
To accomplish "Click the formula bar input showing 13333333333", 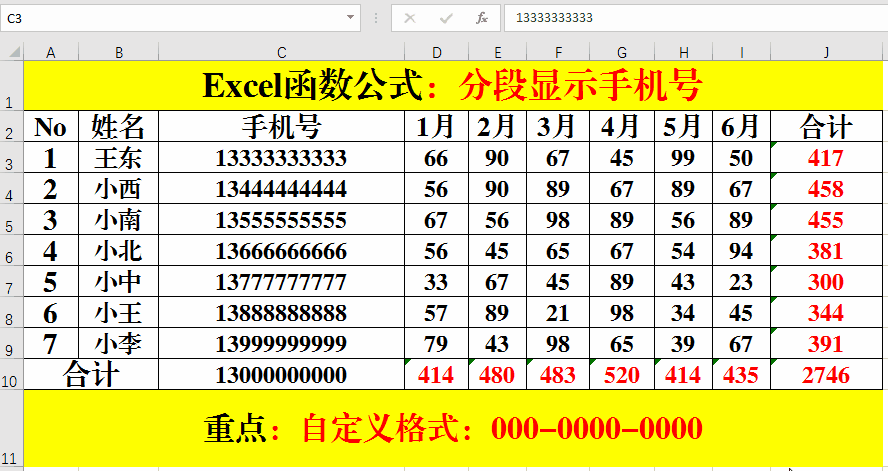I will coord(696,18).
